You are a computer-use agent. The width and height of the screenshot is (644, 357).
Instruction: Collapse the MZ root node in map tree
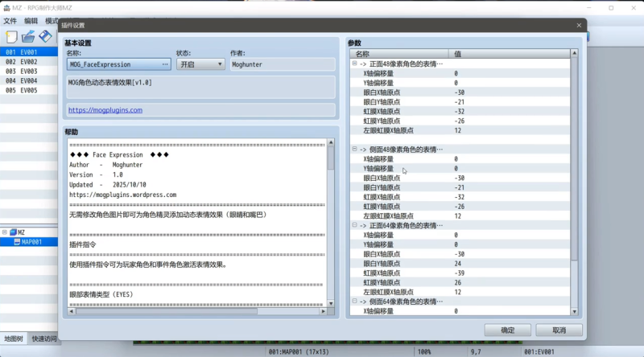point(5,232)
